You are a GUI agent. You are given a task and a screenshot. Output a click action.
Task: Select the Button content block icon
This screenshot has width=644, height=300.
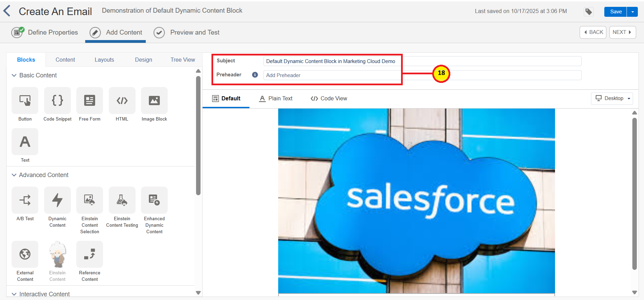25,100
